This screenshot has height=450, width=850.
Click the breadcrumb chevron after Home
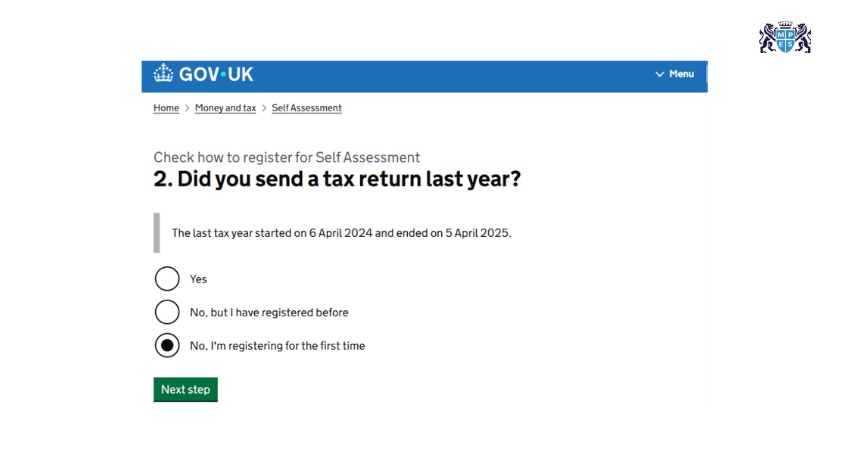pos(187,108)
